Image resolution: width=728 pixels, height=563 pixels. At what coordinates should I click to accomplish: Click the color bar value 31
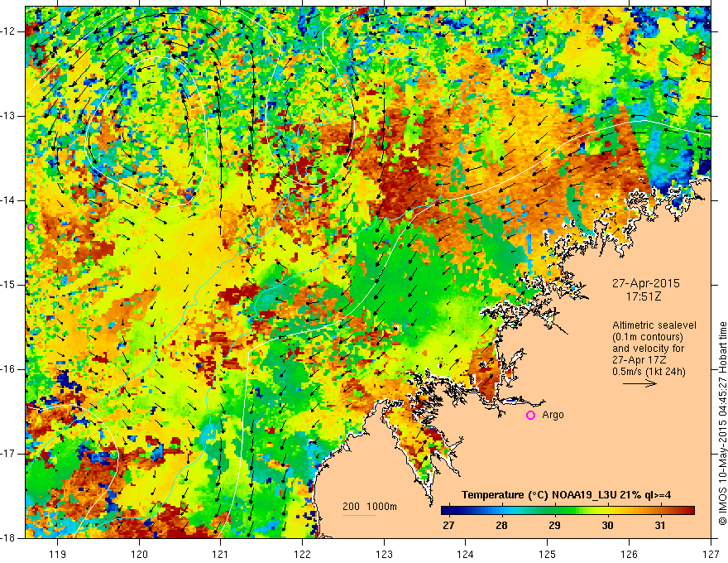pos(660,526)
